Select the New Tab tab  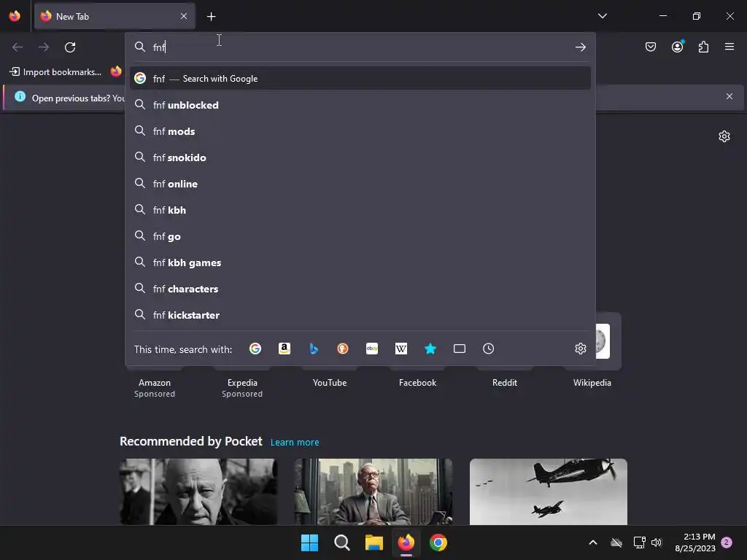115,16
